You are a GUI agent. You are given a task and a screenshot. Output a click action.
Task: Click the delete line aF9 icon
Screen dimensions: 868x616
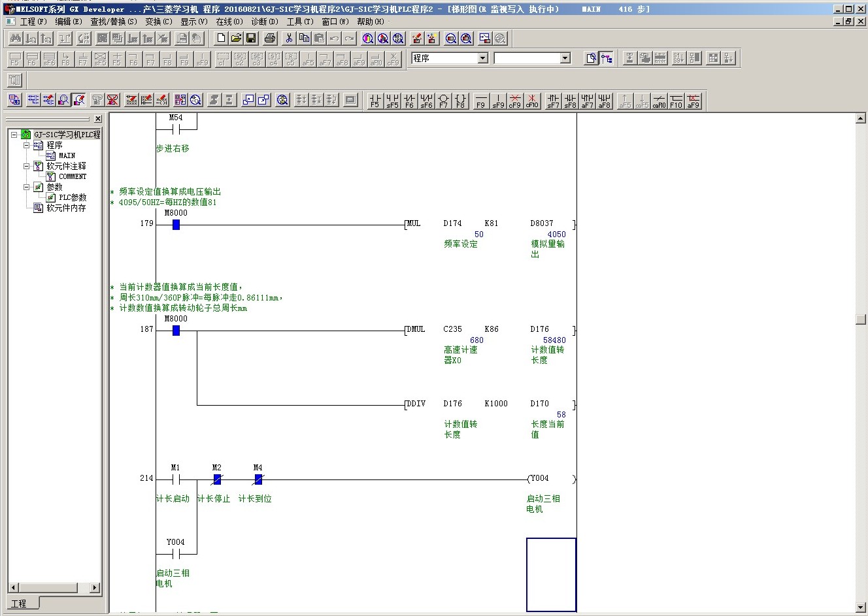pyautogui.click(x=693, y=100)
